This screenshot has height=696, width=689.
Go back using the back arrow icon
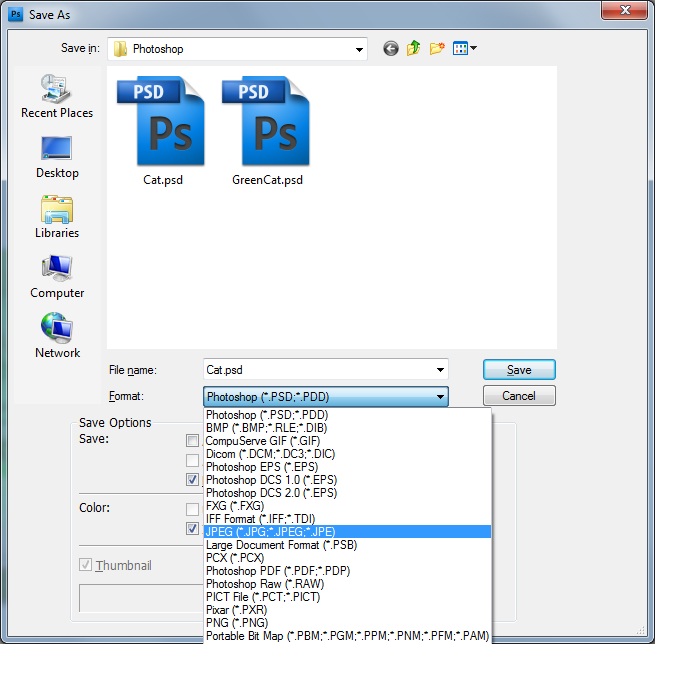click(391, 48)
